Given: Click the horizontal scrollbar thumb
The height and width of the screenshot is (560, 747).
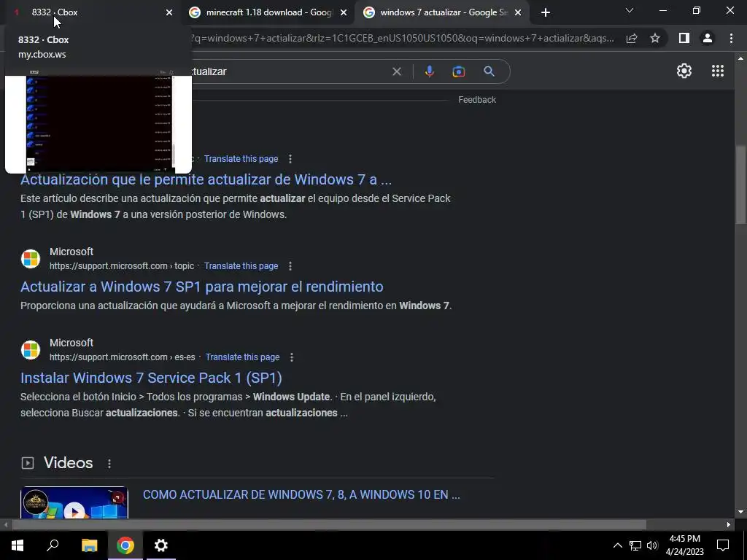Looking at the screenshot, I should [329, 525].
